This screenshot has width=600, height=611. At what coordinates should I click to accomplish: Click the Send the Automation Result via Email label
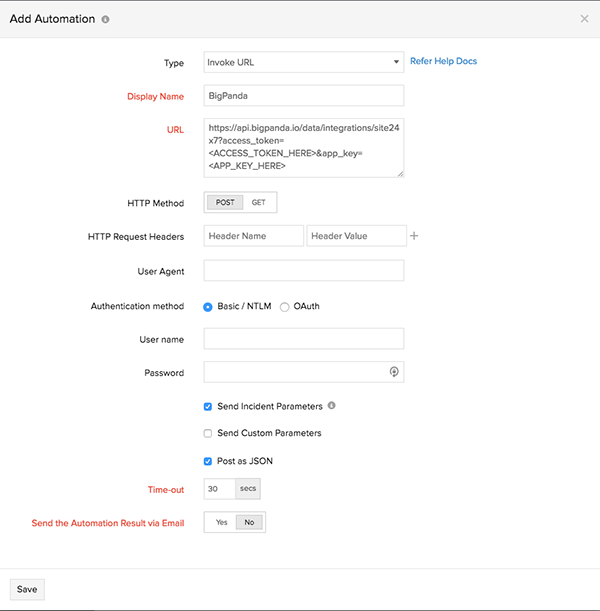(x=108, y=523)
